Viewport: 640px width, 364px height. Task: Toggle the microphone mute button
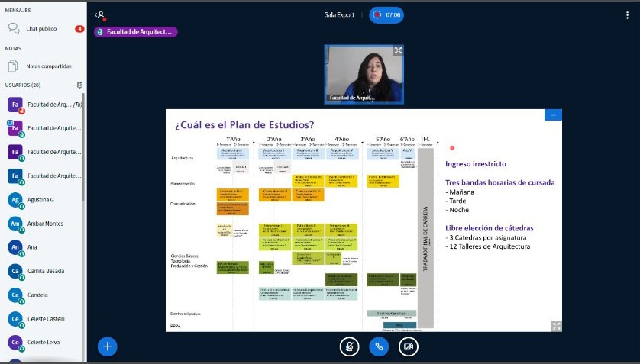click(x=349, y=346)
